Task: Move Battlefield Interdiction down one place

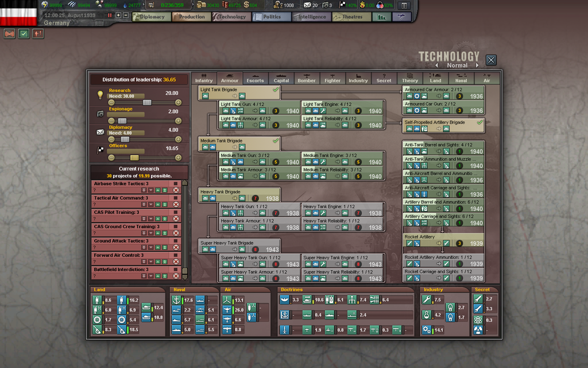Action: [x=151, y=276]
